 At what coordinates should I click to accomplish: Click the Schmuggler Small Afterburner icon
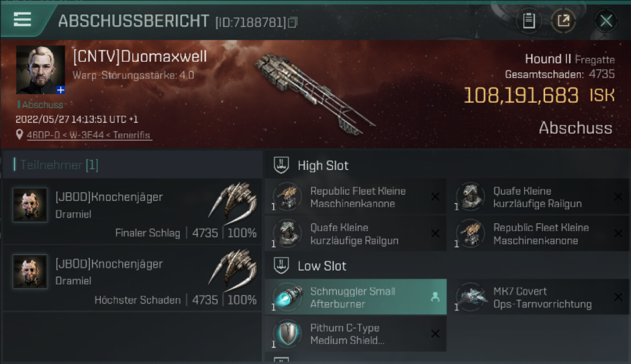(x=286, y=297)
